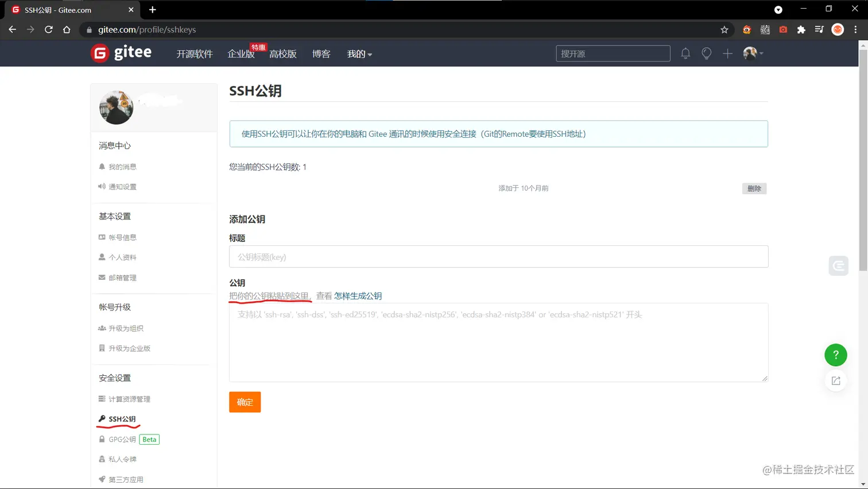Focus the 公钥标题 title input field
This screenshot has width=868, height=489.
tap(498, 257)
